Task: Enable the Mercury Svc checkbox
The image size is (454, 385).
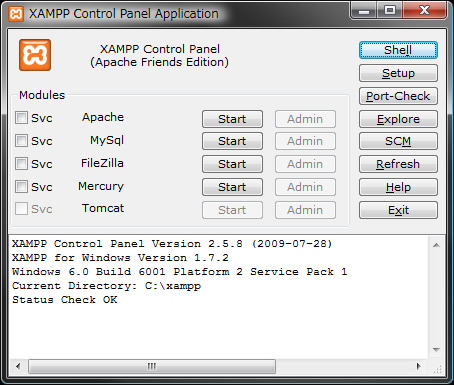Action: [21, 187]
